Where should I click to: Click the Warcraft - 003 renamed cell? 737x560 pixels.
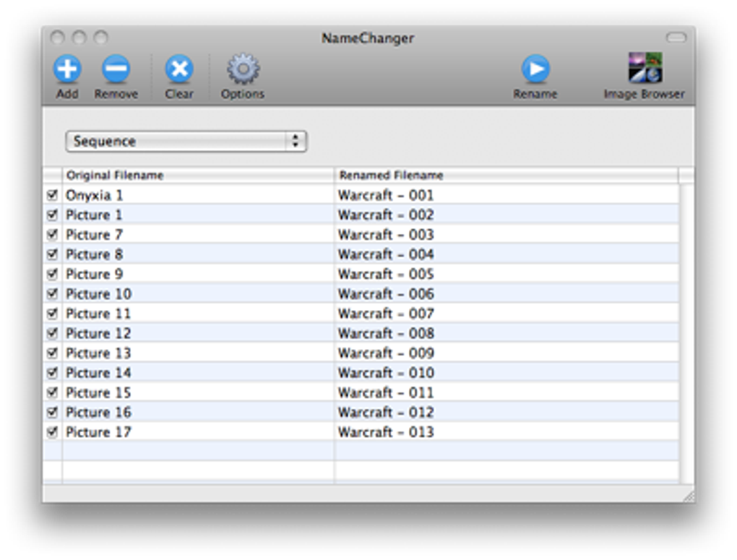[x=507, y=235]
